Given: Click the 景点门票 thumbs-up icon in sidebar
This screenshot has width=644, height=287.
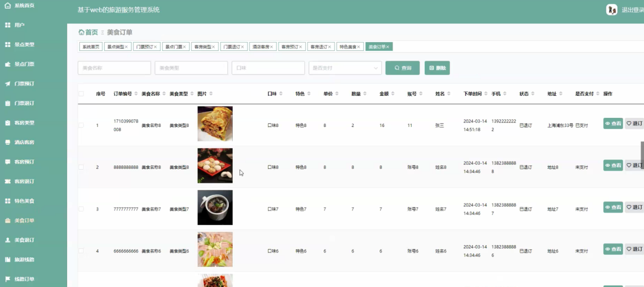Looking at the screenshot, I should point(8,64).
